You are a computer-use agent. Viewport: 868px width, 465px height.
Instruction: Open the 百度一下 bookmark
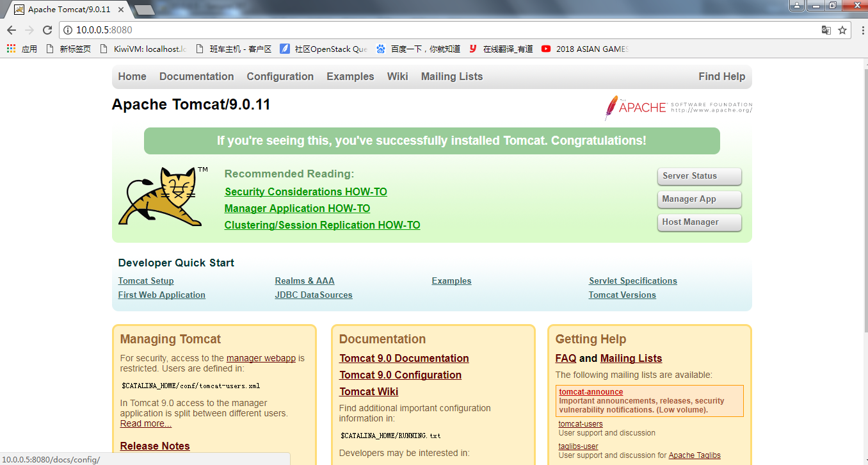tap(418, 49)
